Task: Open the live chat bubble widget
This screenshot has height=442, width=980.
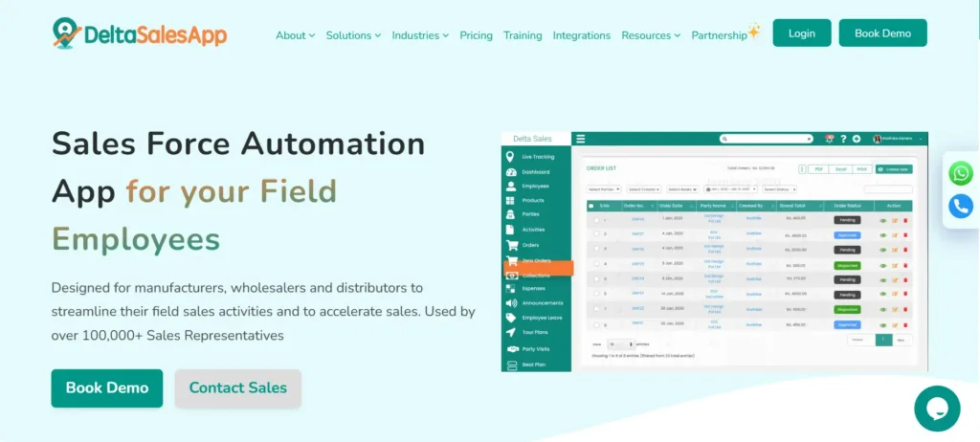Action: (x=937, y=409)
